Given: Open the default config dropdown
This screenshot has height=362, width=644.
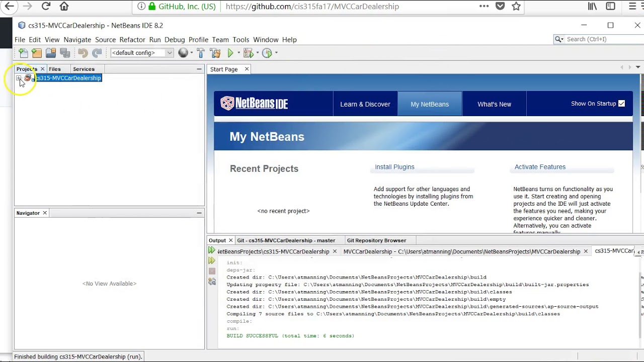Looking at the screenshot, I should tap(142, 53).
